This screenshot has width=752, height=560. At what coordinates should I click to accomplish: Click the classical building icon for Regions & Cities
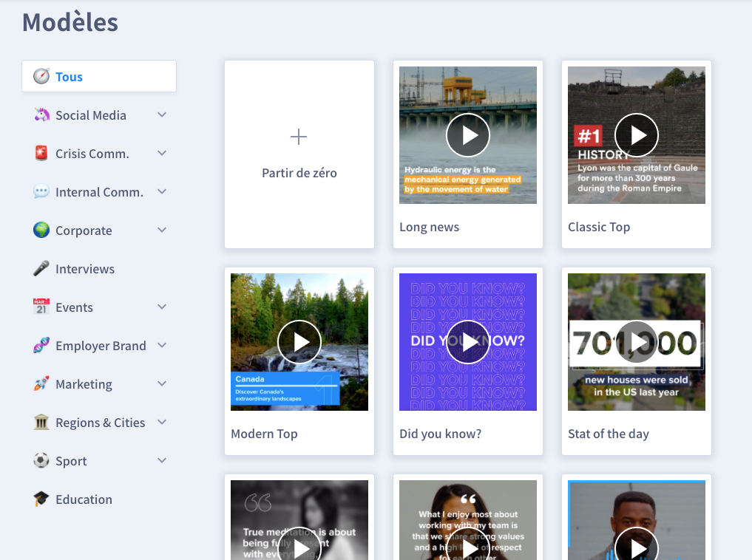pyautogui.click(x=41, y=422)
